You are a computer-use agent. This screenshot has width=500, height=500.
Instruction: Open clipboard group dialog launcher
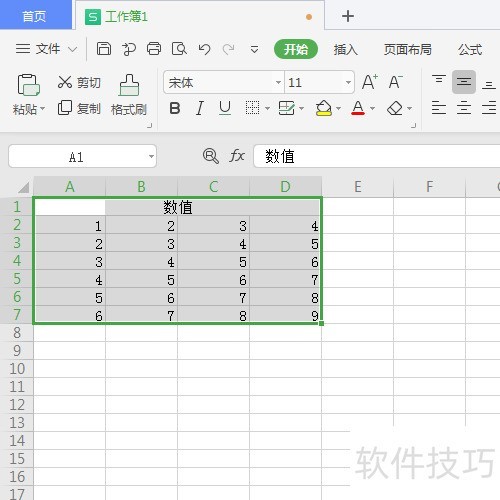pyautogui.click(x=150, y=125)
